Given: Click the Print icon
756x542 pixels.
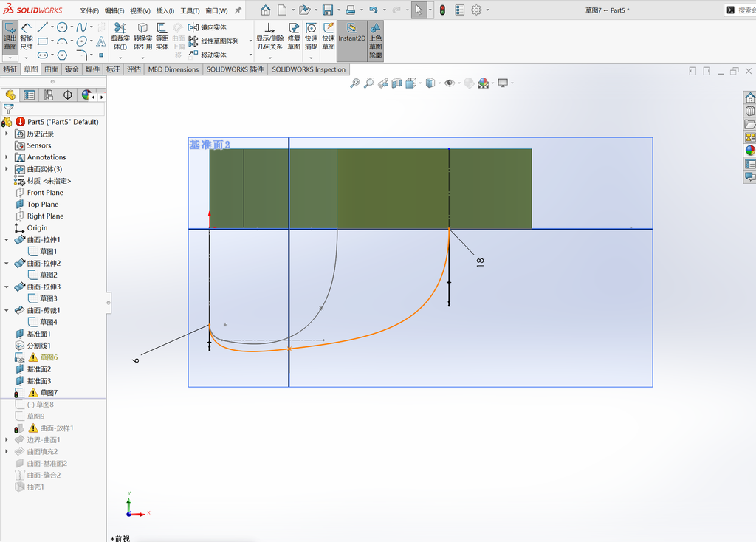Looking at the screenshot, I should pos(351,10).
